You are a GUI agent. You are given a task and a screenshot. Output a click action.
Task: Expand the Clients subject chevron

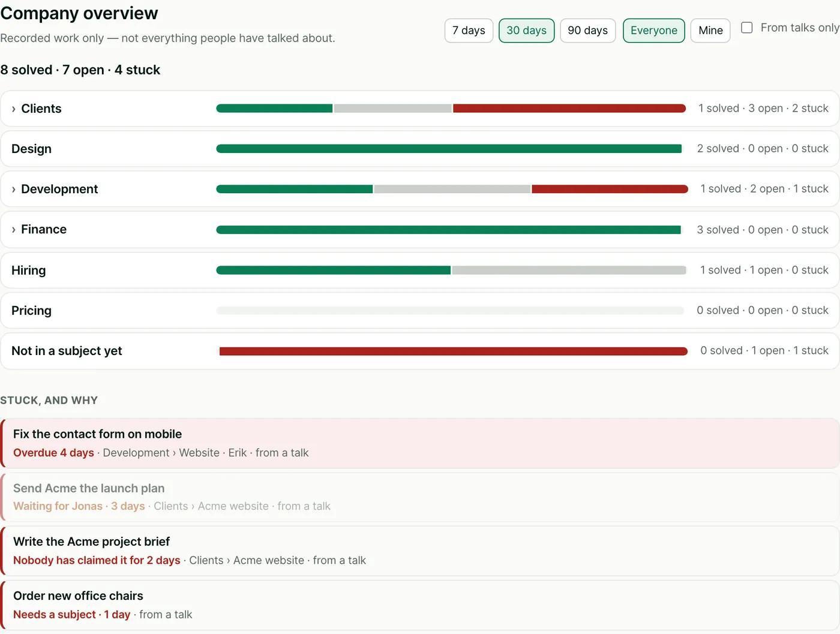14,109
